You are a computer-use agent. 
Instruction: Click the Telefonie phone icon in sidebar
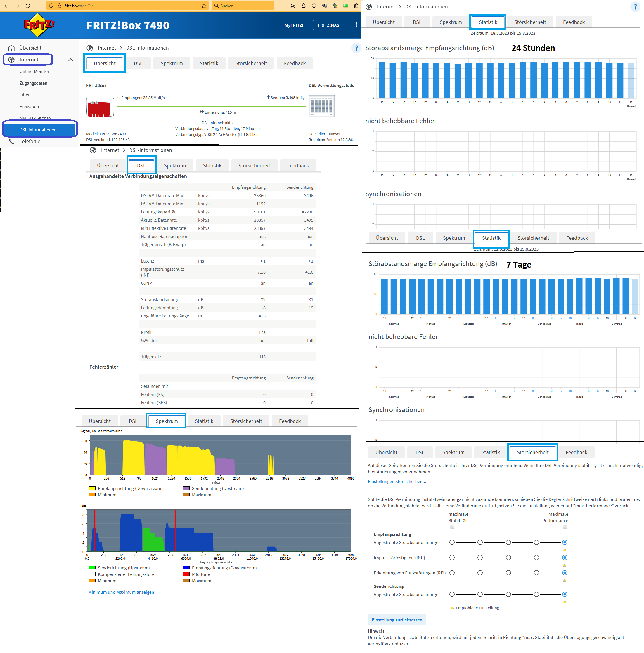coord(11,142)
